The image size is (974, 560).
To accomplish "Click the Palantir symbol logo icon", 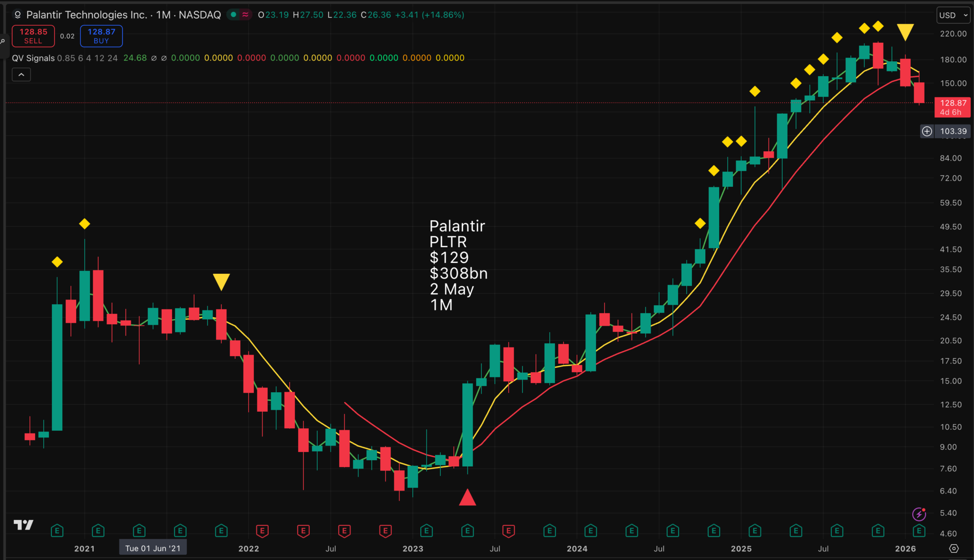I will (x=18, y=15).
